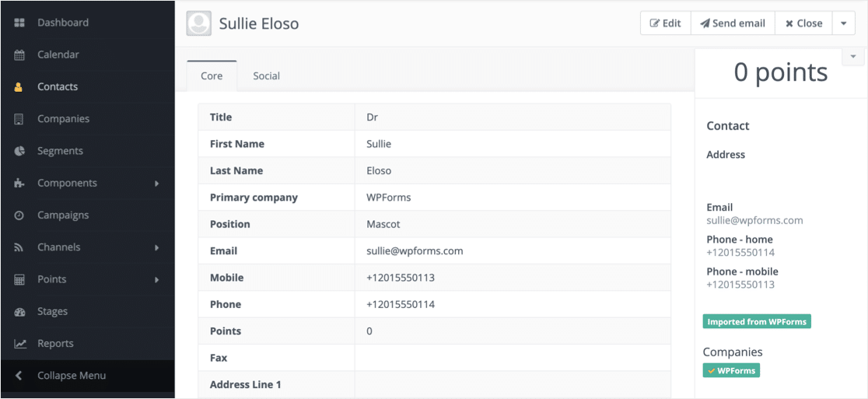Click the Send email button
868x399 pixels.
733,23
